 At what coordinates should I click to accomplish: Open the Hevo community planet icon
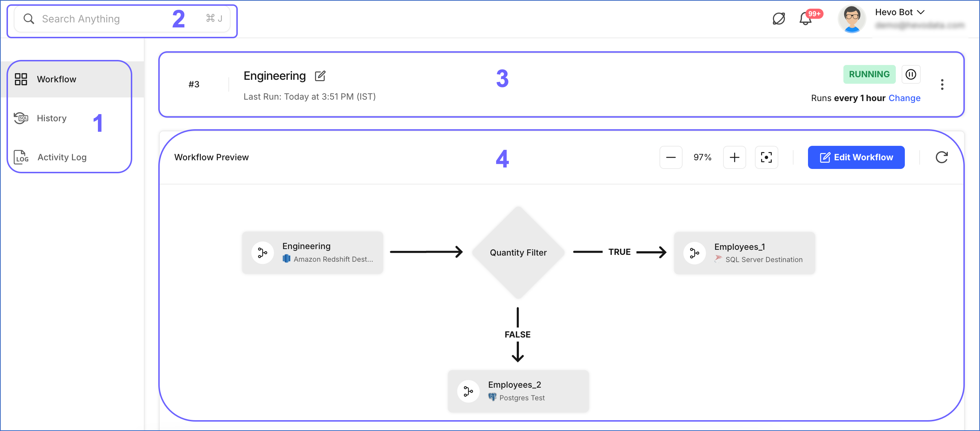pyautogui.click(x=779, y=18)
